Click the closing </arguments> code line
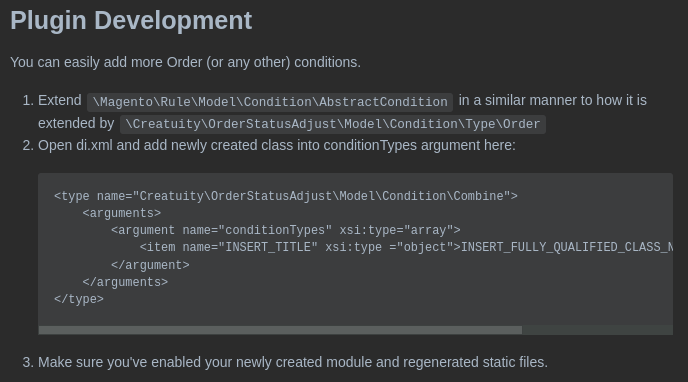The width and height of the screenshot is (688, 382). 125,282
